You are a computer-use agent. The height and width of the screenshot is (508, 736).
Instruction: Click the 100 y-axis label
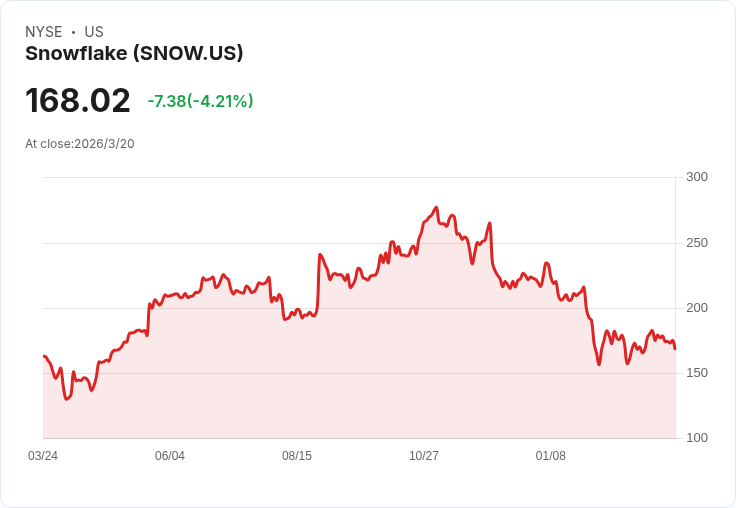pyautogui.click(x=697, y=438)
